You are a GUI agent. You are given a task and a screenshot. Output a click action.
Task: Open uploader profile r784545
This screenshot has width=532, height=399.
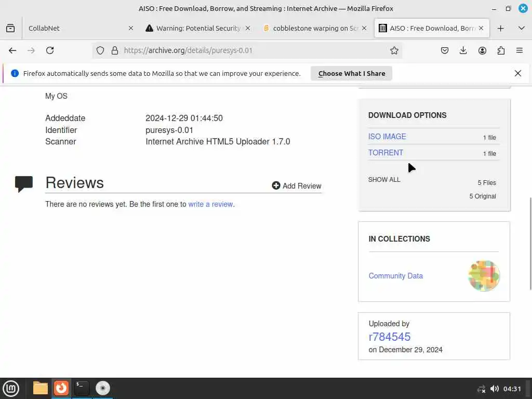coord(390,337)
